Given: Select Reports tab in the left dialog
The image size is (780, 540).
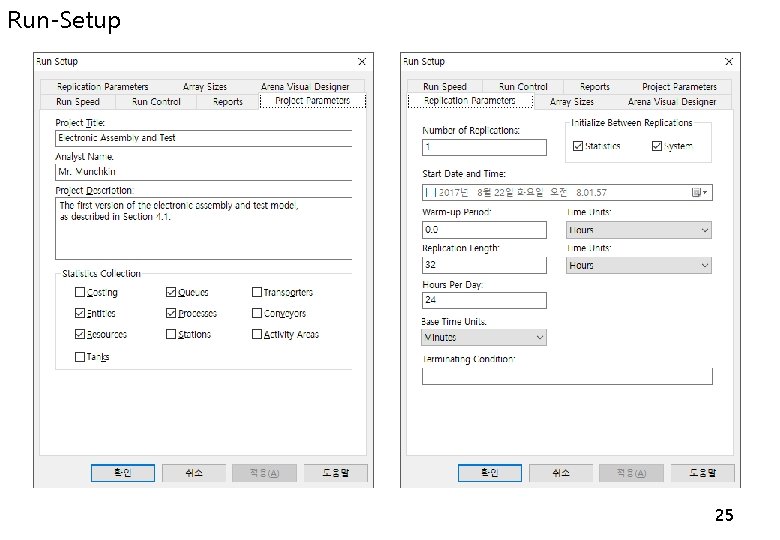Looking at the screenshot, I should coord(227,101).
